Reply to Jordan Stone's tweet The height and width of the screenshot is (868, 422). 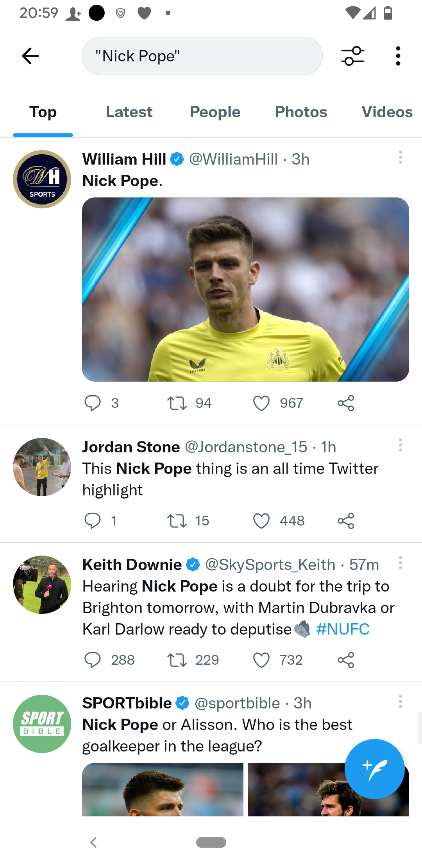tap(93, 521)
